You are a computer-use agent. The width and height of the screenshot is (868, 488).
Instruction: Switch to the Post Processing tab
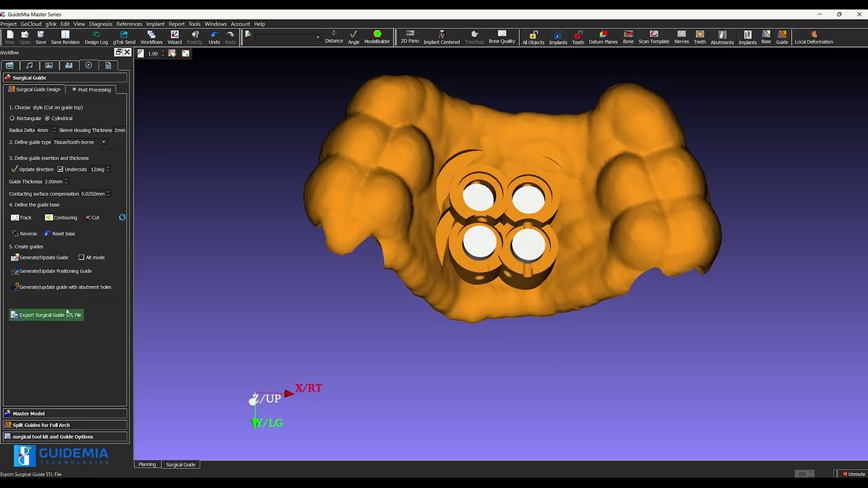[x=92, y=89]
